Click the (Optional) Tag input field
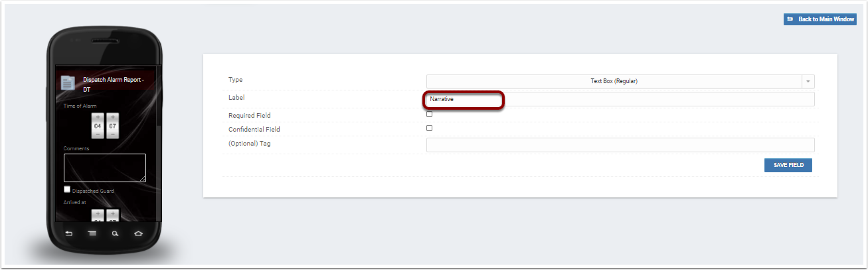 [620, 145]
